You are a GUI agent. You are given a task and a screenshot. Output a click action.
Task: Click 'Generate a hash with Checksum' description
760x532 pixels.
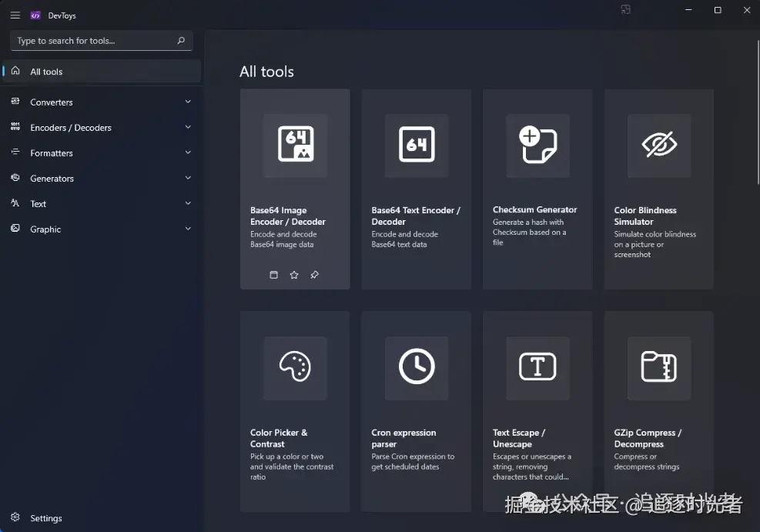click(x=529, y=232)
